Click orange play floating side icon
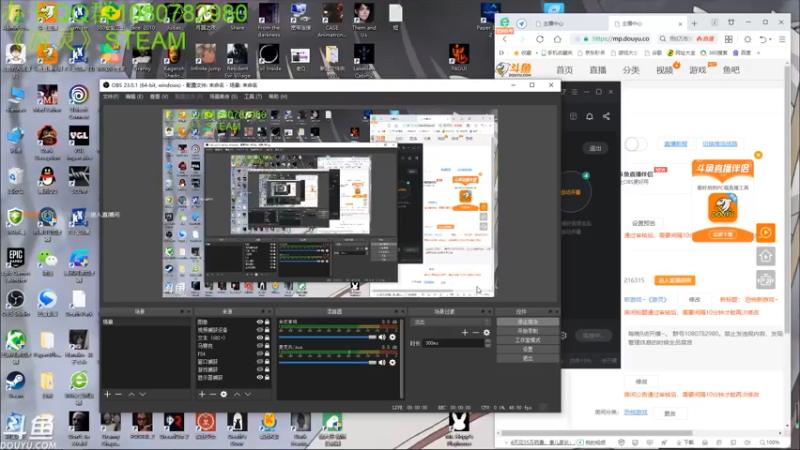Screen dimensions: 800x450 tap(765, 233)
